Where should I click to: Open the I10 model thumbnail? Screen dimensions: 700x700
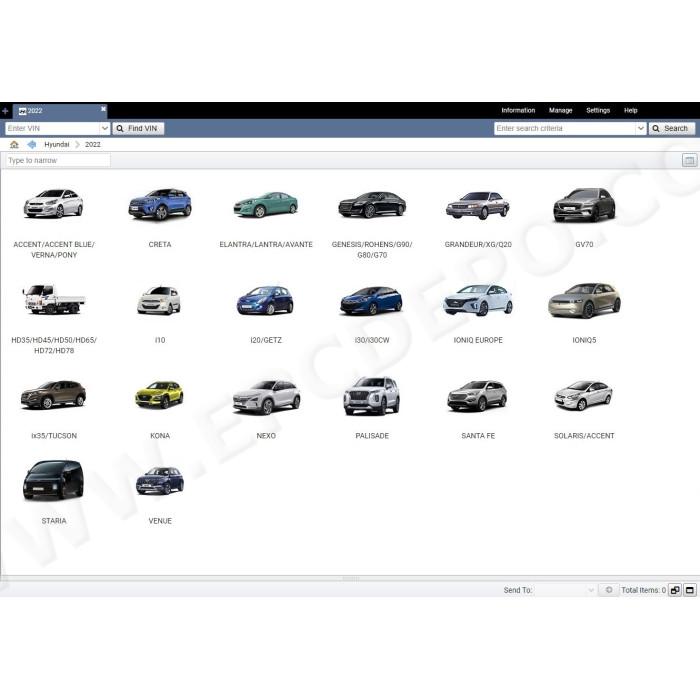(x=159, y=300)
